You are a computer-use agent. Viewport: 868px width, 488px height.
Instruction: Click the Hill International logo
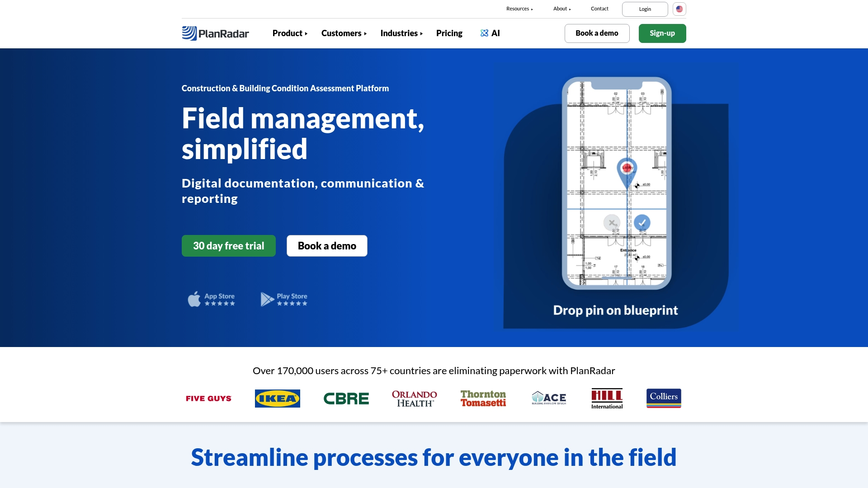[x=607, y=398]
